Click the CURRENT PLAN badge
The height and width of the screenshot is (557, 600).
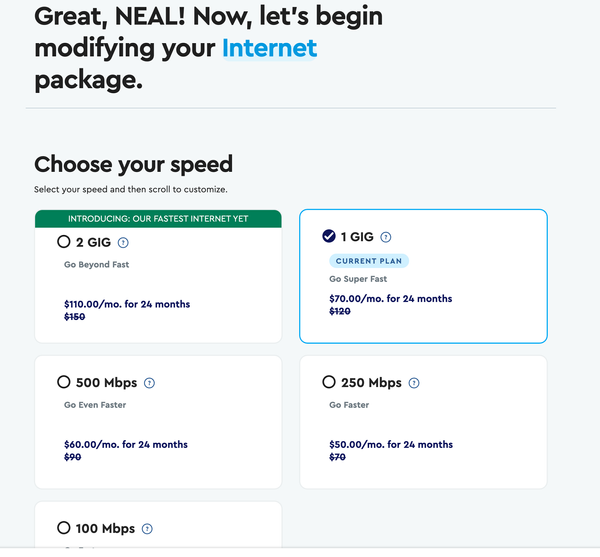coord(369,261)
